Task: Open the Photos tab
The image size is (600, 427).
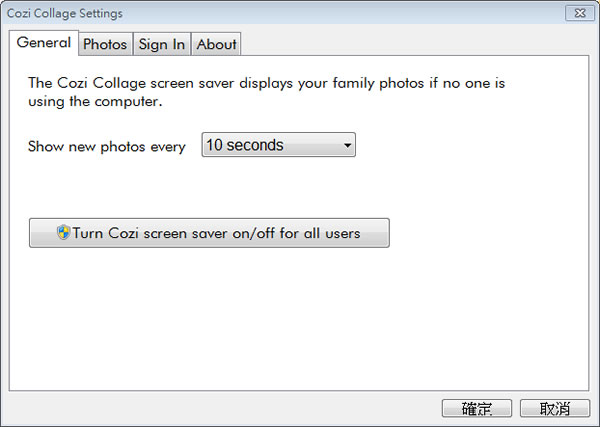Action: (105, 44)
